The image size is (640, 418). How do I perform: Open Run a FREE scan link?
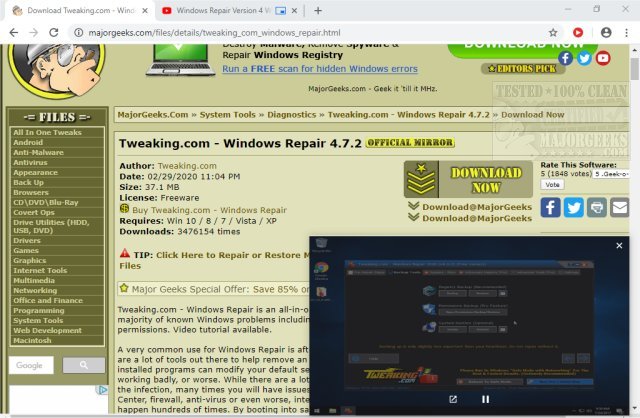[x=320, y=69]
